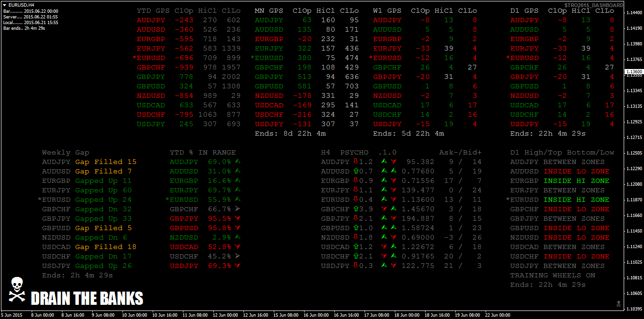Click the YTD % IN RANGE header
Image resolution: width=644 pixels, height=319 pixels.
[x=203, y=152]
